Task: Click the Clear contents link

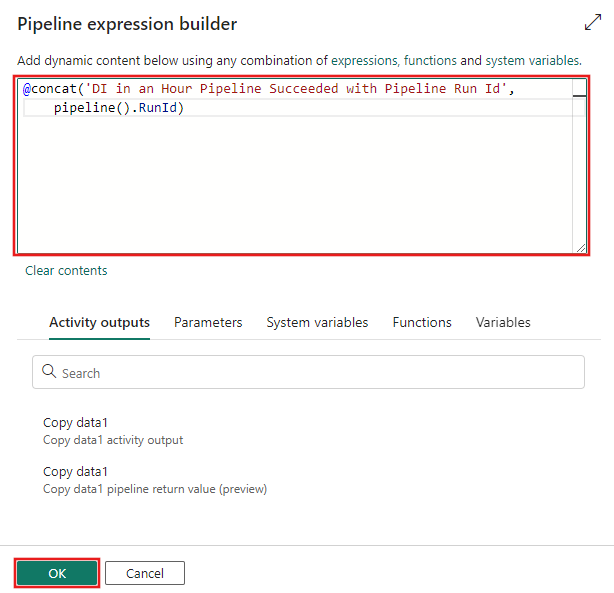Action: click(66, 270)
